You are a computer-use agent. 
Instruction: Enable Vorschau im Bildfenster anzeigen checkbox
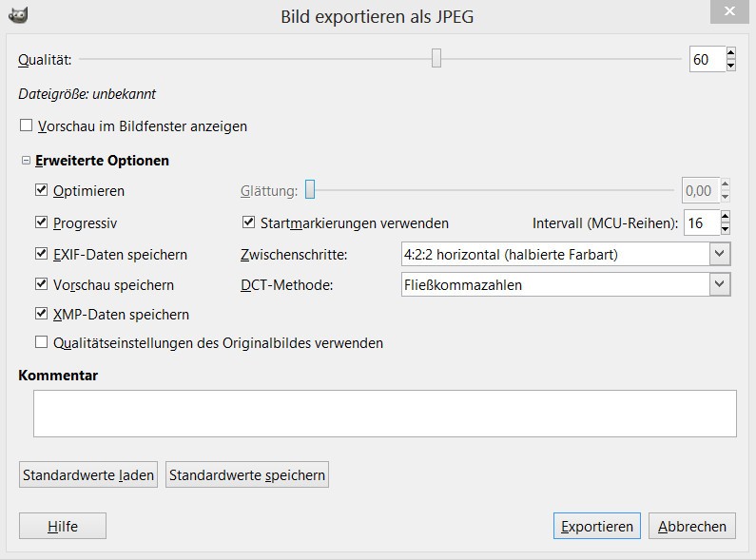(26, 126)
